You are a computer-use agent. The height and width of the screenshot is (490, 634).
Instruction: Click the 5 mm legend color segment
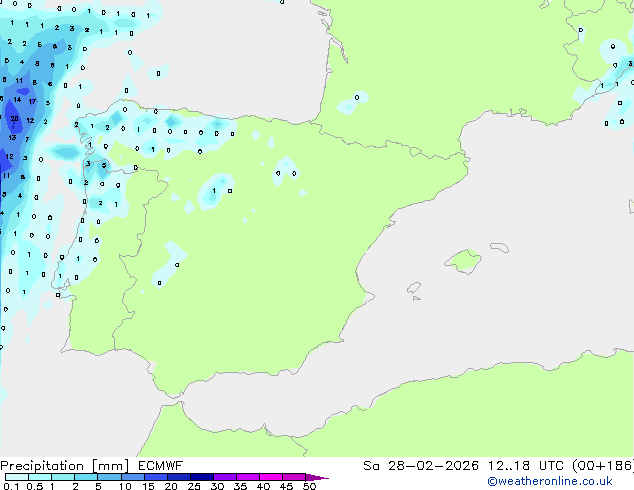point(110,478)
